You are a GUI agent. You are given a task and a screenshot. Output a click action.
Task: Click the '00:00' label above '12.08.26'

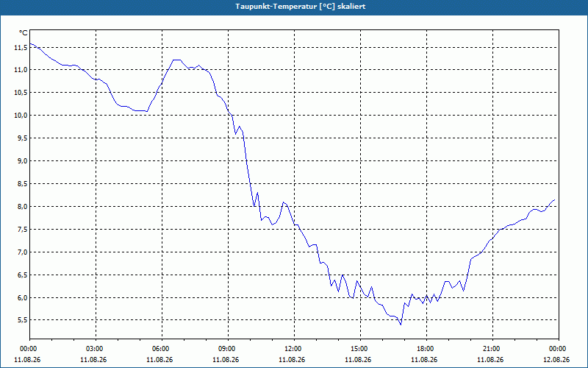(x=559, y=349)
